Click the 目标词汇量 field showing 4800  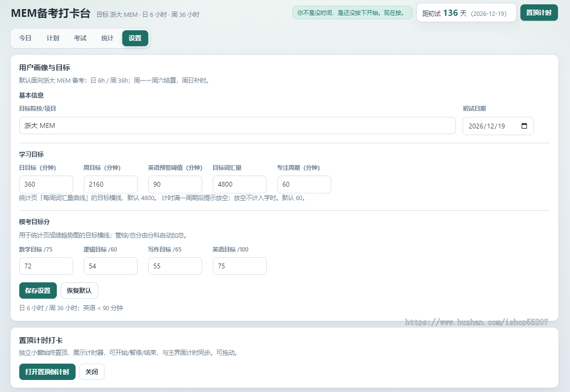(x=240, y=184)
